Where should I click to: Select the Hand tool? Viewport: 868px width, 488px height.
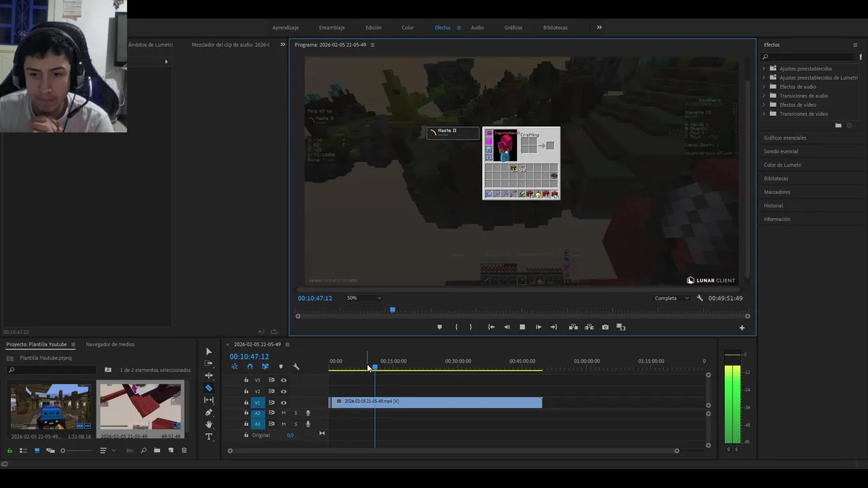pyautogui.click(x=209, y=424)
